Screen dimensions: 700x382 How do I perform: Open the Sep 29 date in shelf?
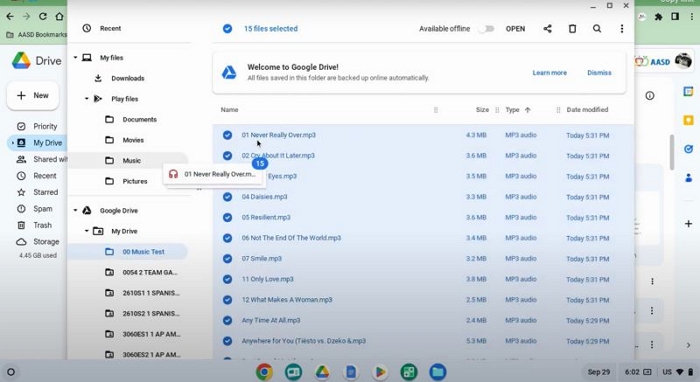599,372
